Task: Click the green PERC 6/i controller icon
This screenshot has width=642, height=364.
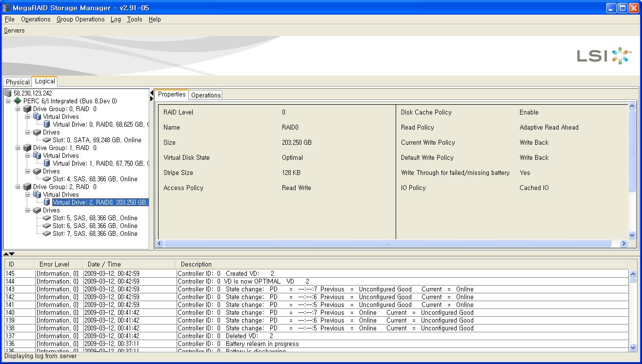Action: click(18, 101)
